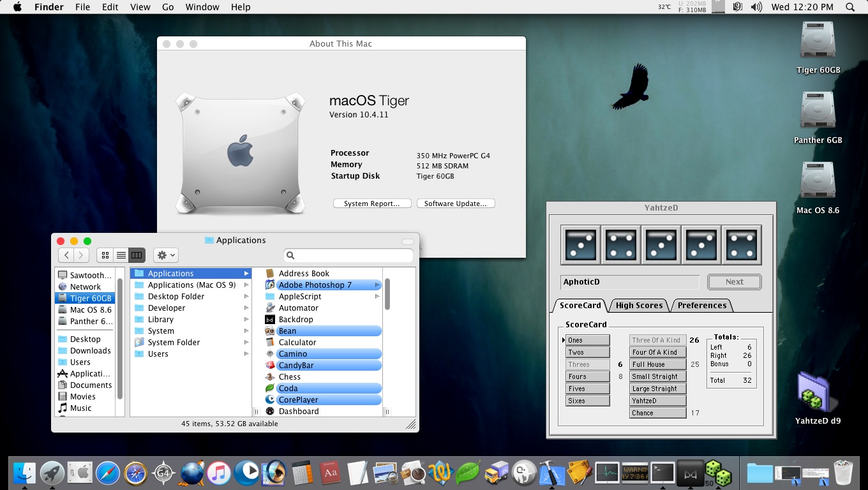Expand Adobe Photoshop 7 folder arrow
Screen dimensions: 868x490
tap(377, 285)
